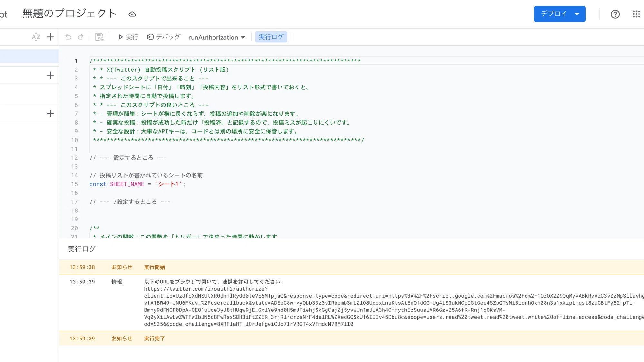Screen dimensions: 644x362
Task: Open the help question mark icon
Action: tap(615, 14)
